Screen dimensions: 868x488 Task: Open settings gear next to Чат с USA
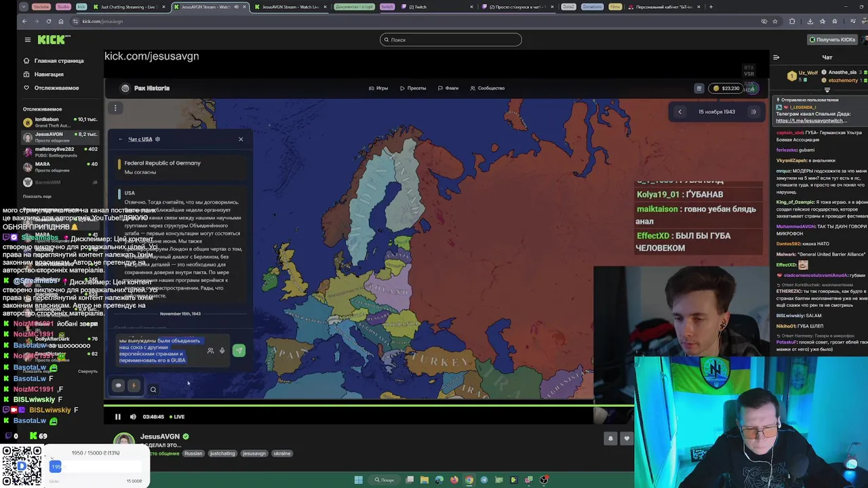tap(157, 140)
